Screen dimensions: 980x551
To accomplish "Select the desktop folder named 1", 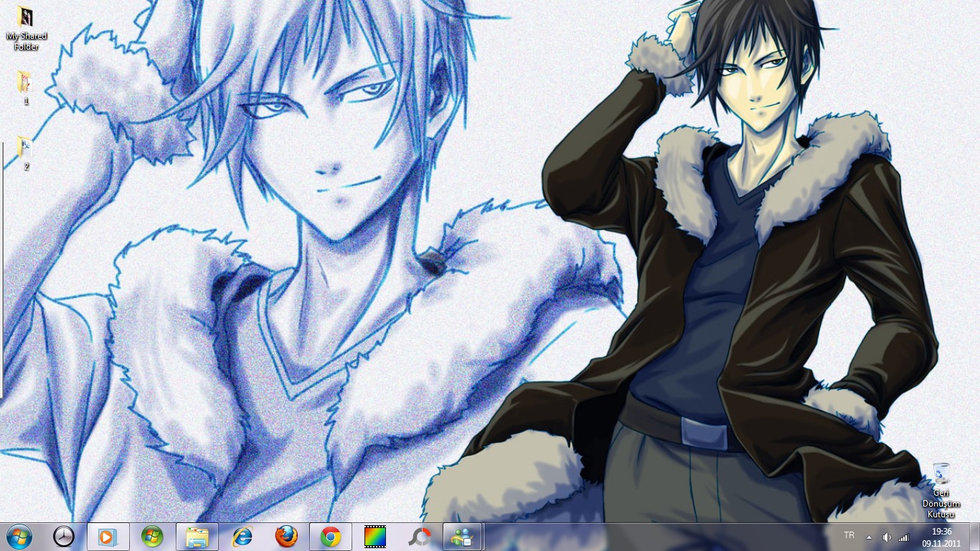I will (x=26, y=88).
